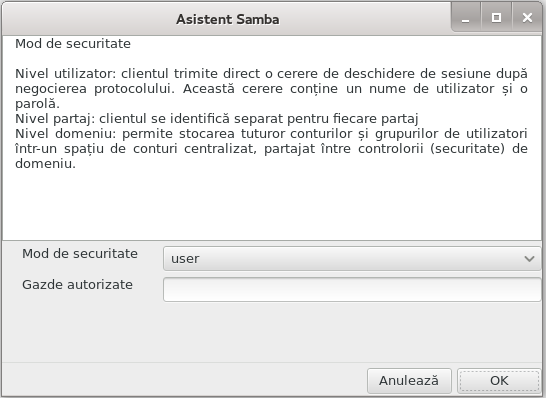Minimize the Asistent Samba window
The height and width of the screenshot is (398, 546).
point(466,17)
